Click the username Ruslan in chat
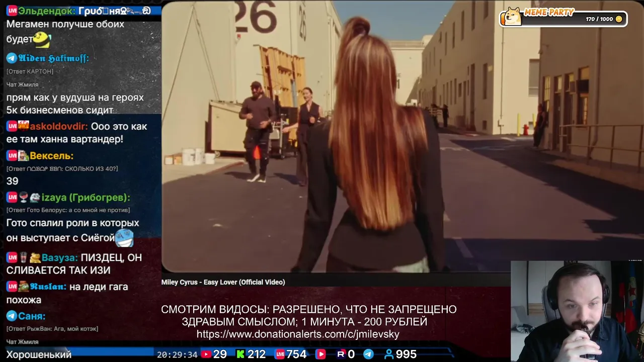 coord(48,287)
